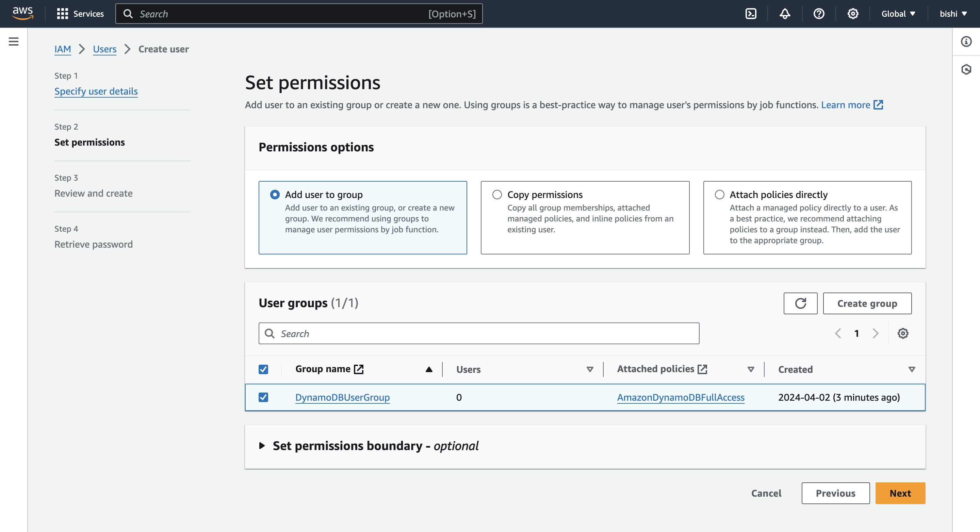The image size is (980, 532).
Task: Click the user groups search field
Action: click(478, 333)
